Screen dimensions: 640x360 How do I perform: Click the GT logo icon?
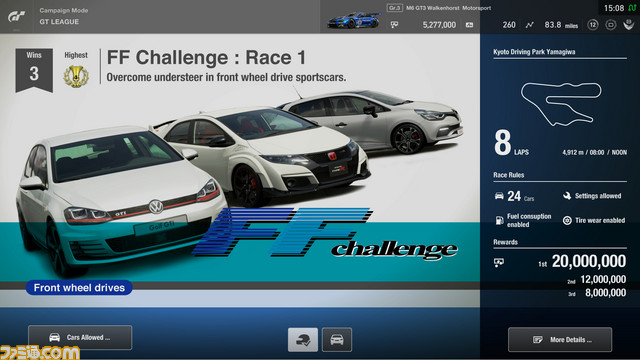click(x=17, y=16)
